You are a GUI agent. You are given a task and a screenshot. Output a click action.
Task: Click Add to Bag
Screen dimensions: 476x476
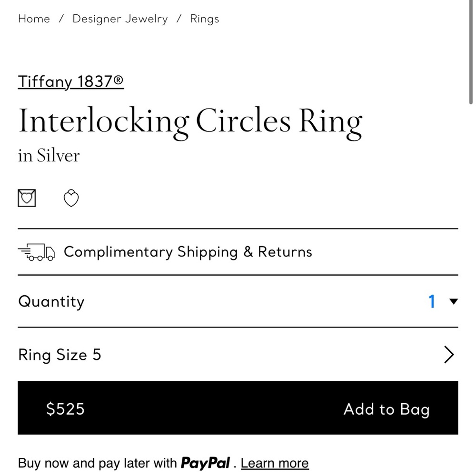387,408
